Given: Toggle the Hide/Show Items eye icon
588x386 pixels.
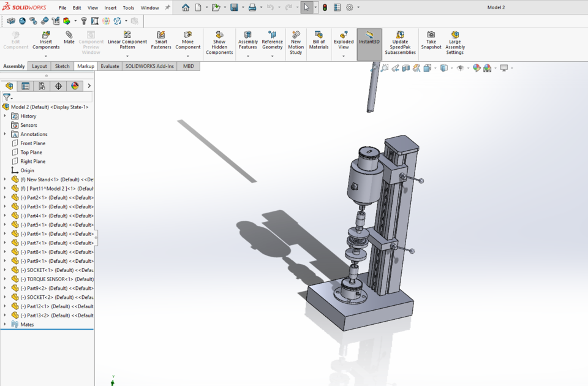Looking at the screenshot, I should (461, 69).
